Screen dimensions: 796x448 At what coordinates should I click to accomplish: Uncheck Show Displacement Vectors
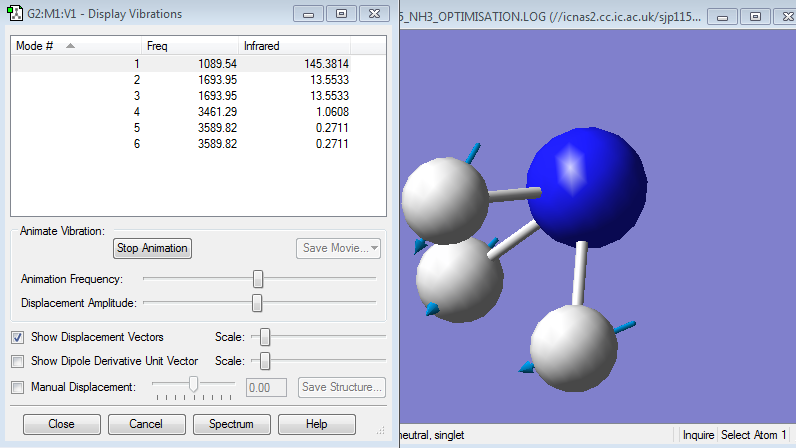[x=18, y=337]
